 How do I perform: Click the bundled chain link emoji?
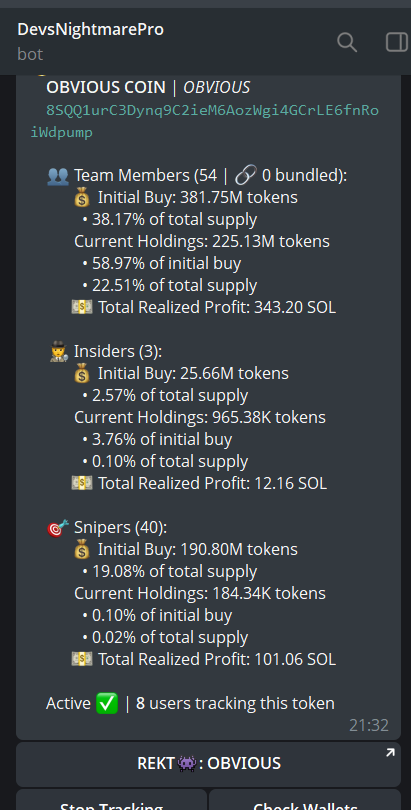[x=246, y=176]
